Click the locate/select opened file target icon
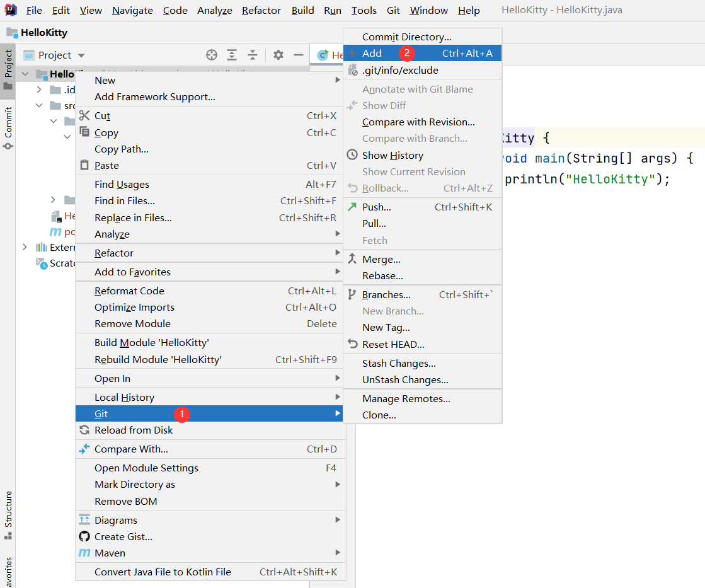The width and height of the screenshot is (705, 588). tap(211, 55)
